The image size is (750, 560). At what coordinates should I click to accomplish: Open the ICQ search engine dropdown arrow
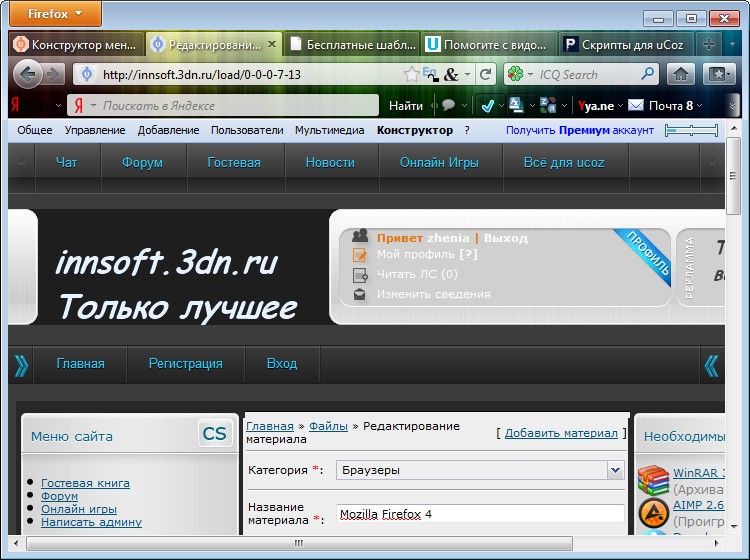(x=530, y=75)
